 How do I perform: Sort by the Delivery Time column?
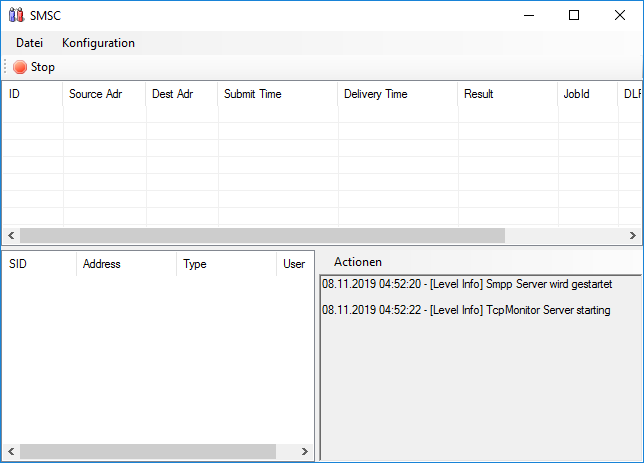point(396,94)
